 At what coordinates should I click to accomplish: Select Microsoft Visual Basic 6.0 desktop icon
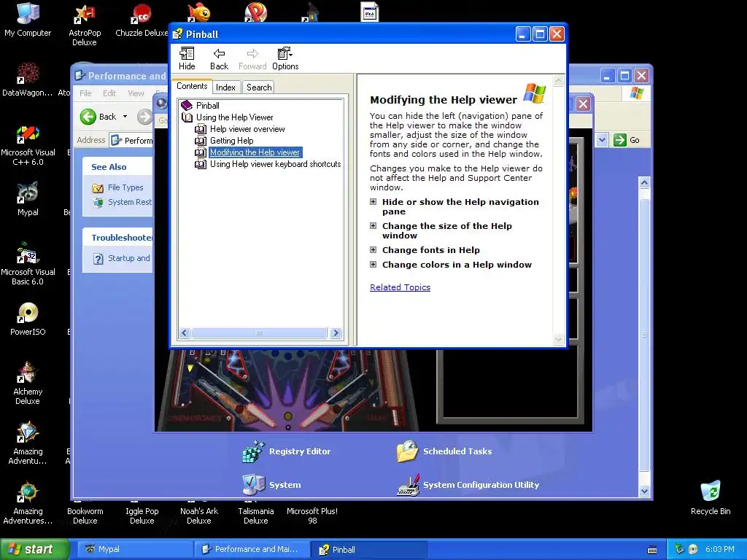(x=28, y=265)
